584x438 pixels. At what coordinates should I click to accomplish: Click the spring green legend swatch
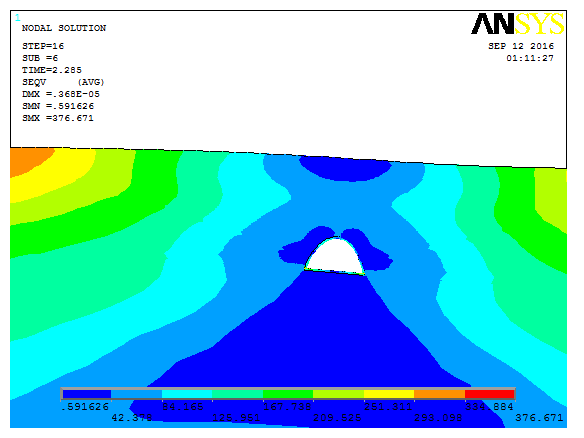pos(238,394)
